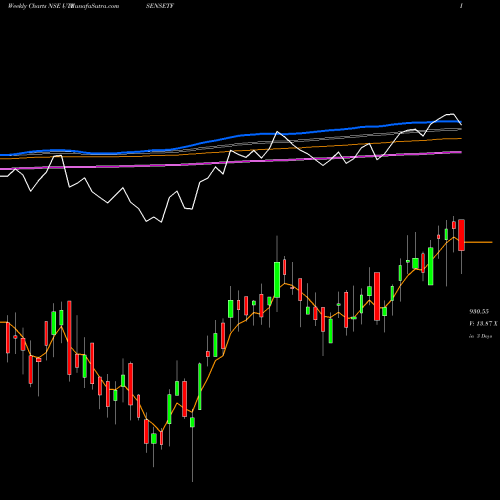Viewport: 500px width, 500px height.
Task: Click the orange current-price line extending right of last candle
Action: coord(478,242)
